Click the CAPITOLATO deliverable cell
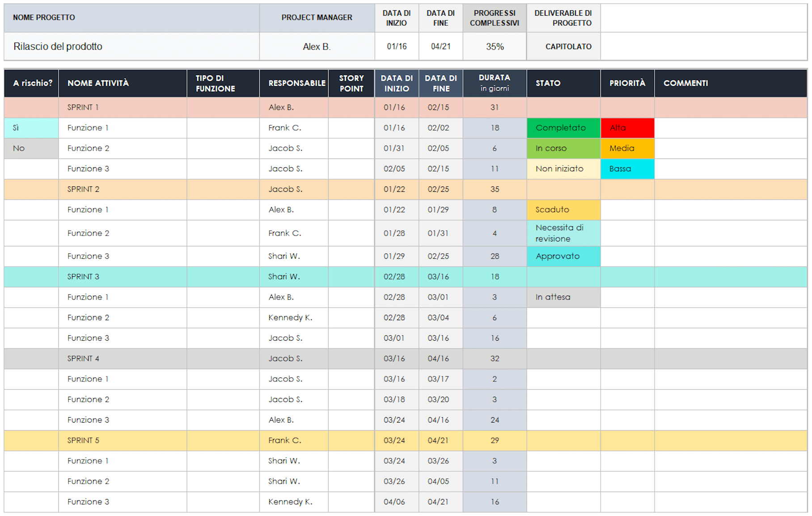812x516 pixels. [x=568, y=47]
